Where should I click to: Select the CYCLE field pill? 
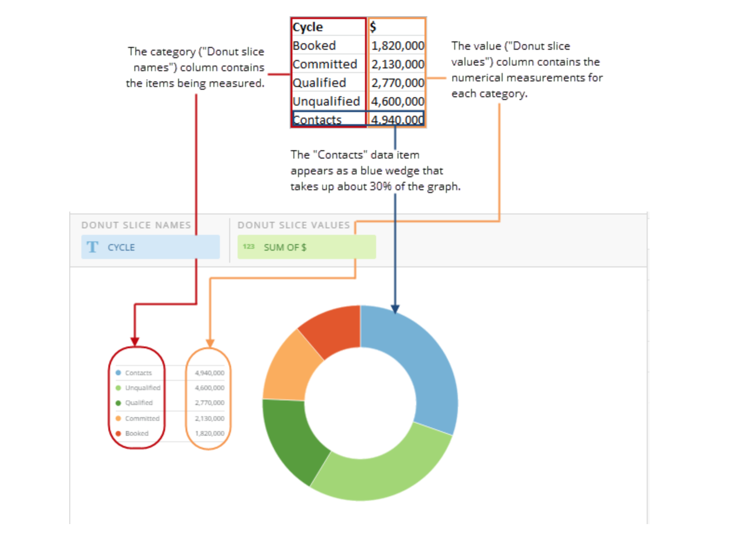pos(150,247)
